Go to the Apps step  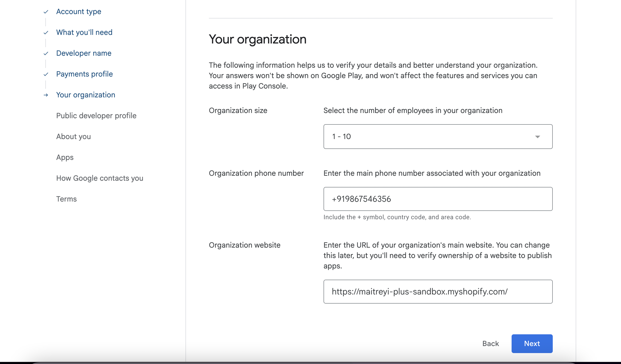pyautogui.click(x=65, y=157)
